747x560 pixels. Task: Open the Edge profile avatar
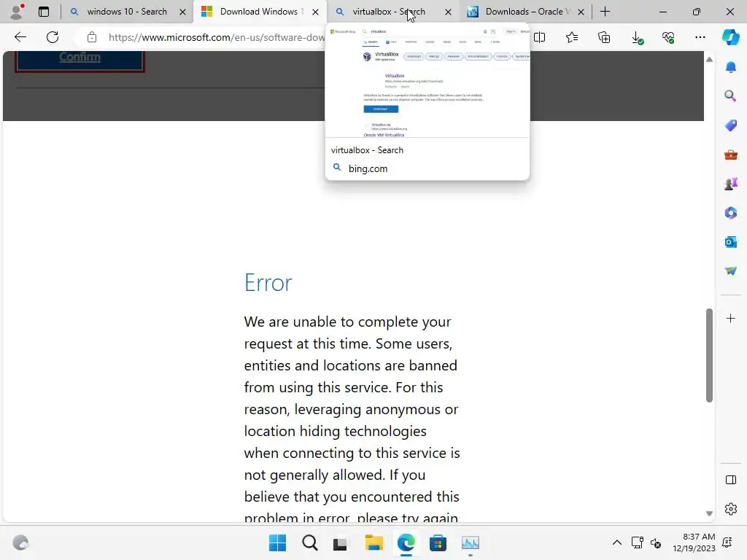[x=18, y=12]
